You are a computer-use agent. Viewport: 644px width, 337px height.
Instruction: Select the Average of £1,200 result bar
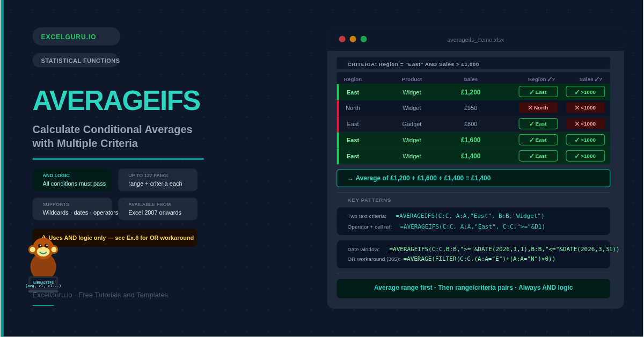pos(473,178)
